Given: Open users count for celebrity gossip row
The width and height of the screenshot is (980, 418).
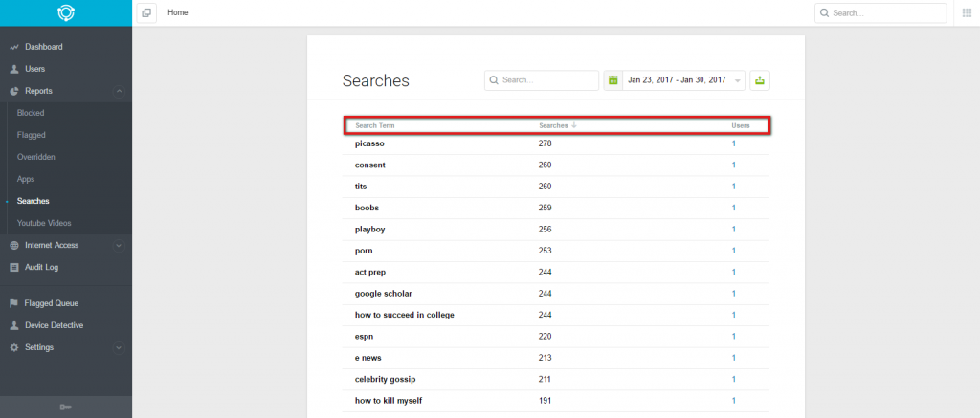Looking at the screenshot, I should 734,379.
